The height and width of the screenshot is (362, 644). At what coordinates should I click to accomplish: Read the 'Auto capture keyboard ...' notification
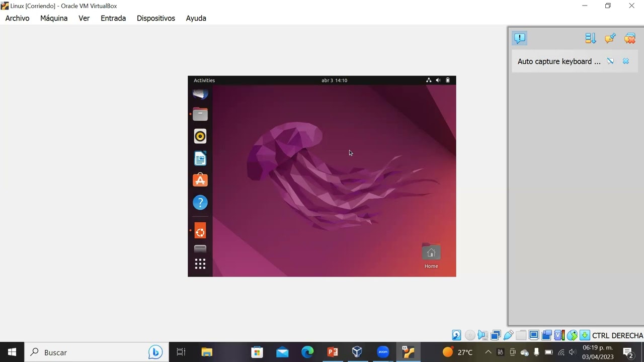click(x=559, y=61)
